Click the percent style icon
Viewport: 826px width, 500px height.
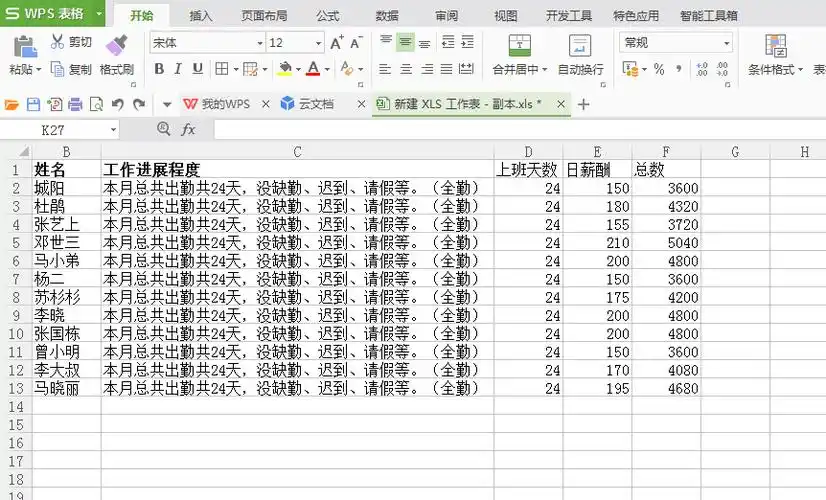pos(658,69)
